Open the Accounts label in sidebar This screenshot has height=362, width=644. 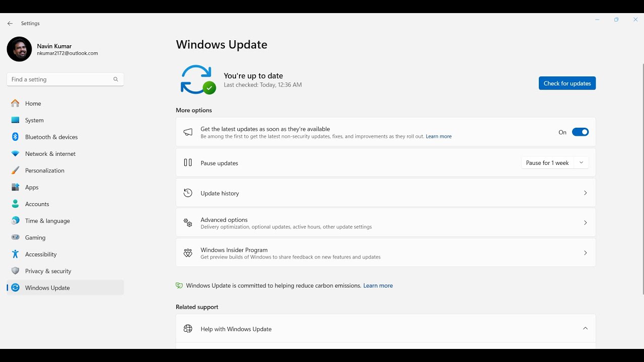[37, 204]
